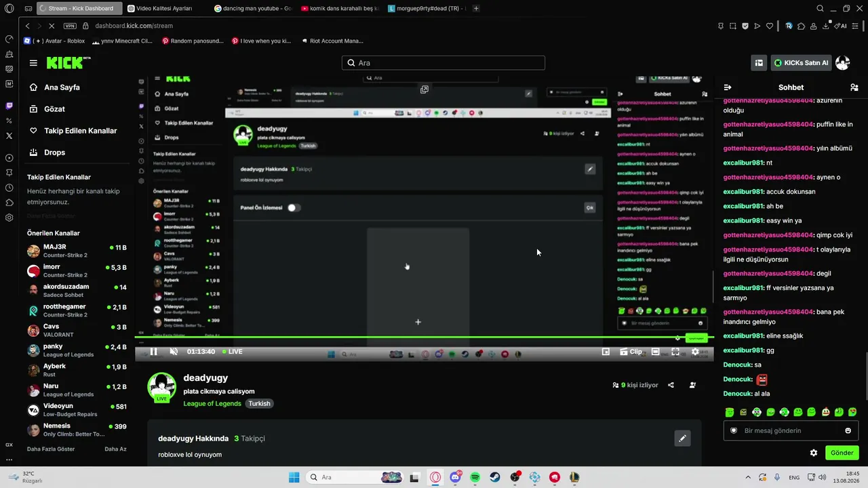The image size is (868, 488).
Task: Switch to morguep9rty#dead (TR) tab
Action: pos(427,9)
